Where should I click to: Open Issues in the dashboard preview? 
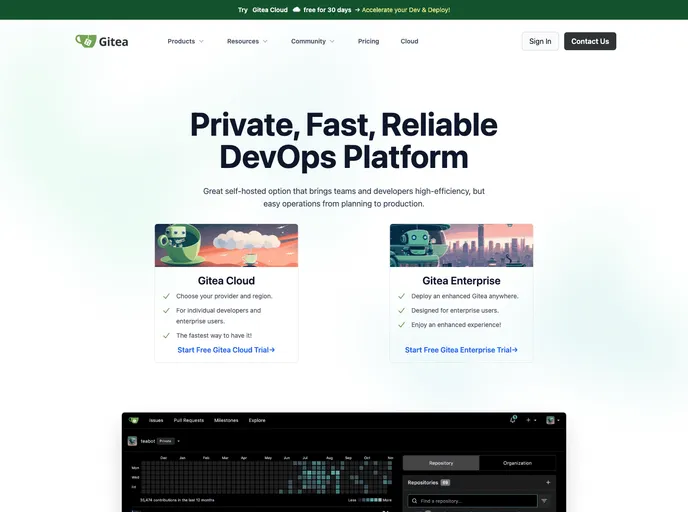(156, 420)
